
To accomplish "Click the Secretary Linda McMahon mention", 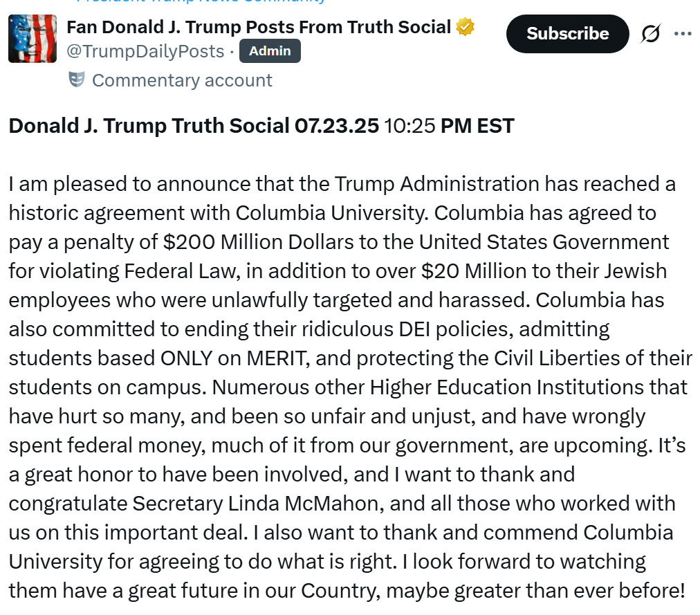I will click(x=255, y=504).
